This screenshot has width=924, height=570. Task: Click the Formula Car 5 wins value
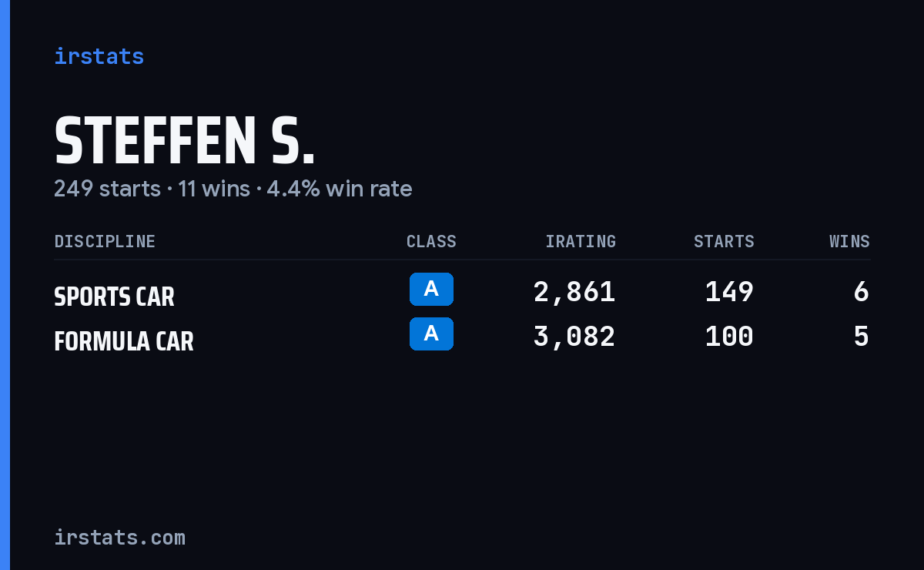[862, 337]
